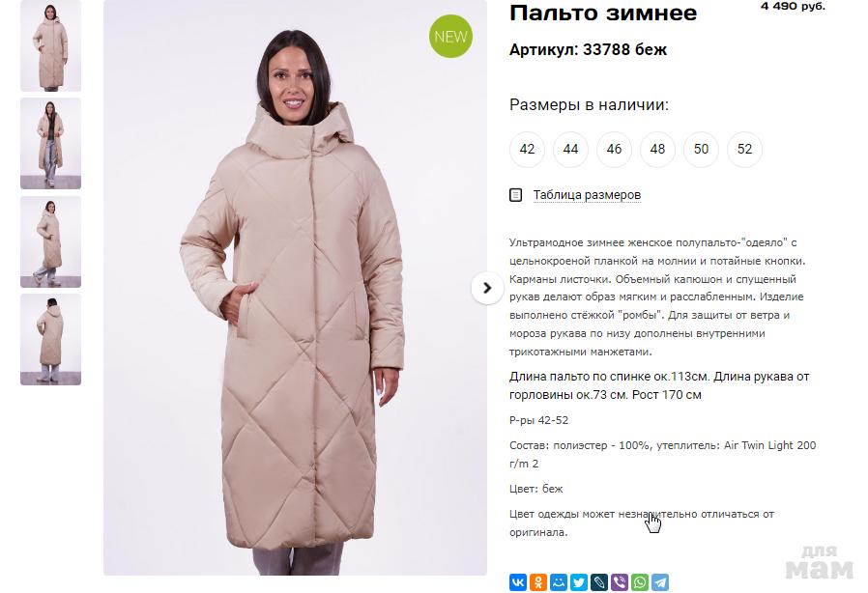Choose size 46
Viewport: 868px width, 593px height.
click(x=614, y=149)
